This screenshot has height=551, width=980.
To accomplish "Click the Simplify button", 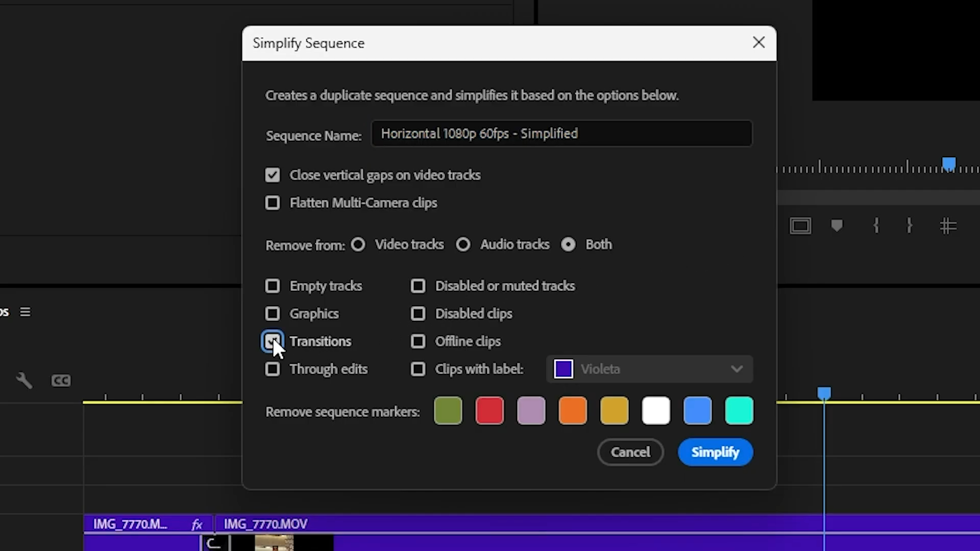I will pos(715,452).
